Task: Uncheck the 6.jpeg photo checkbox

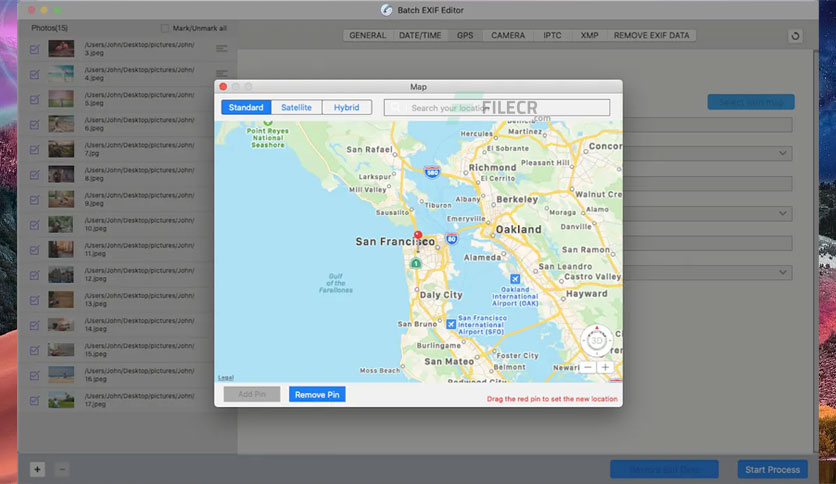Action: coord(35,124)
